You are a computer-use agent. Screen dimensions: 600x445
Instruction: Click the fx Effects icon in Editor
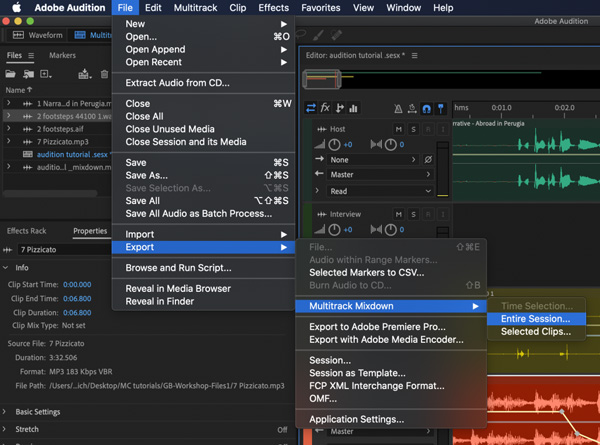[x=325, y=108]
